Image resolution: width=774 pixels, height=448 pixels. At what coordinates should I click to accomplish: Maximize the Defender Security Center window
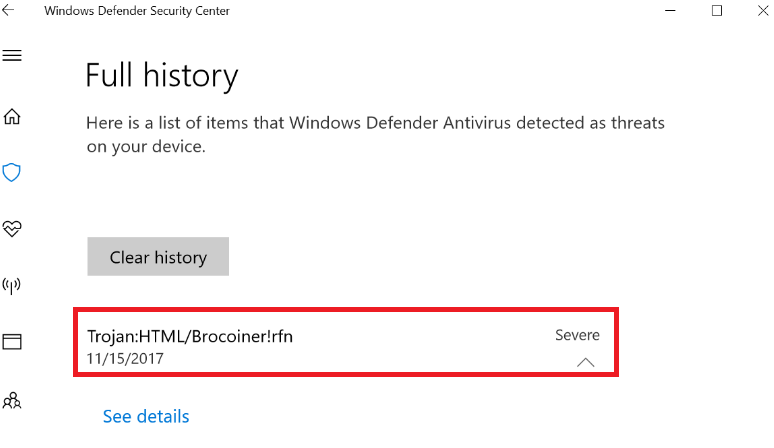tap(717, 10)
